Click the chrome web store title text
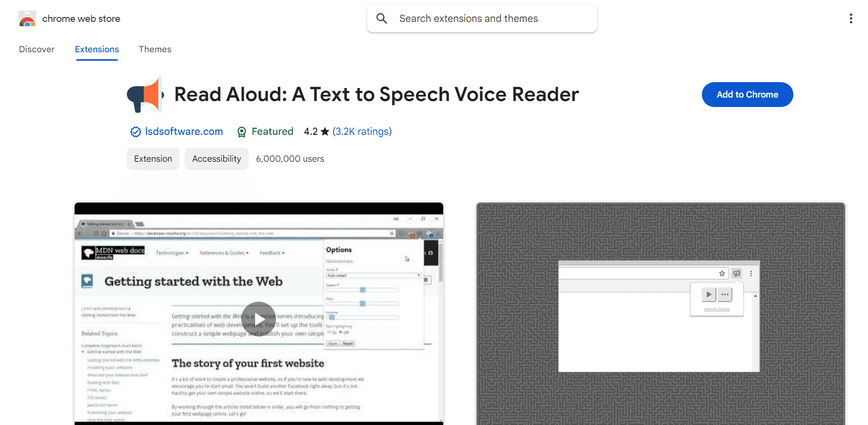The width and height of the screenshot is (868, 425). [x=81, y=19]
